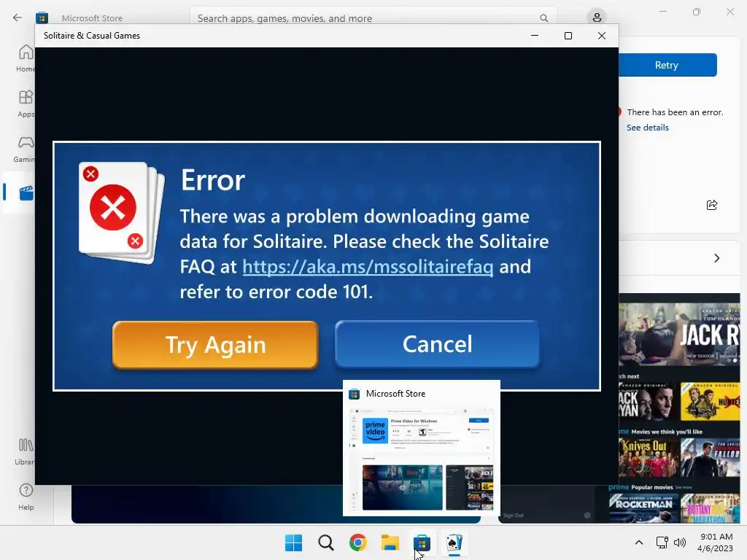The width and height of the screenshot is (747, 560).
Task: Focus the Search apps, games, movies field
Action: tap(373, 18)
